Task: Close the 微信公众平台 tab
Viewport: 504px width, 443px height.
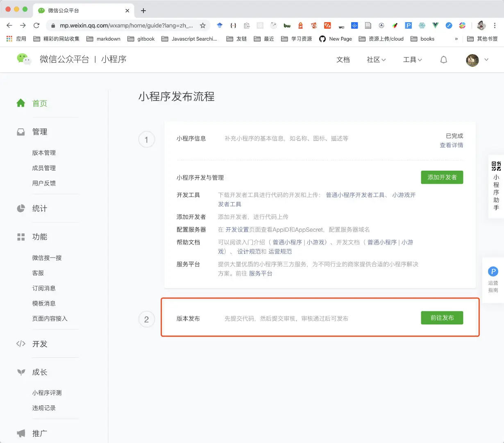Action: 127,11
